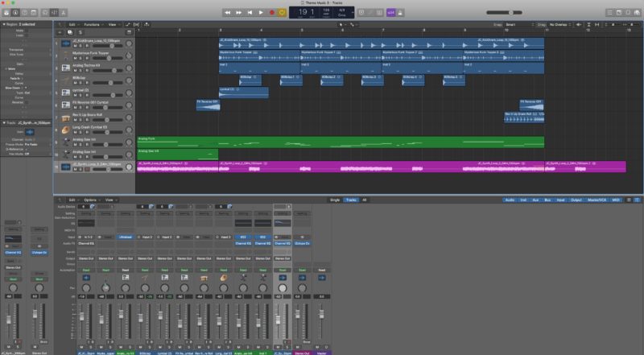Viewport: 644px width, 355px height.
Task: Click the horizontal auto zoom button
Action: pyautogui.click(x=597, y=25)
